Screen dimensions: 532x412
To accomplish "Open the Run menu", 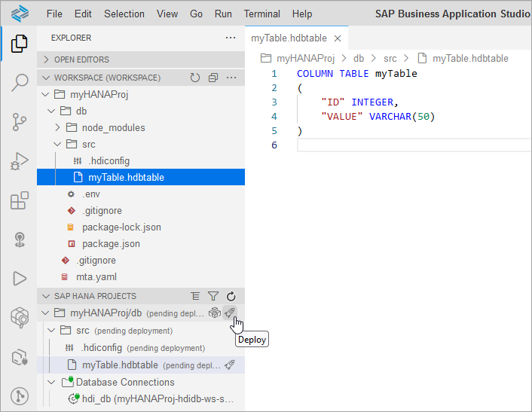I will coord(223,14).
